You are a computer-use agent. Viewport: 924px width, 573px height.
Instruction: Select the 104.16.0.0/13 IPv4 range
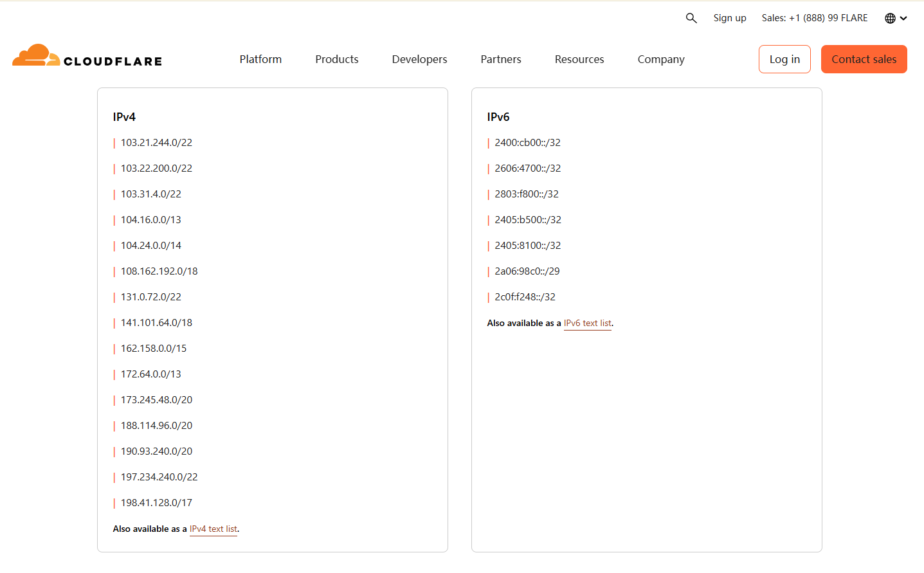coord(150,219)
